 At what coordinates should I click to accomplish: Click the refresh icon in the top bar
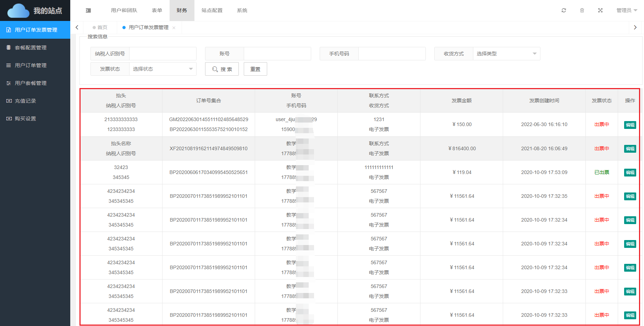(563, 10)
